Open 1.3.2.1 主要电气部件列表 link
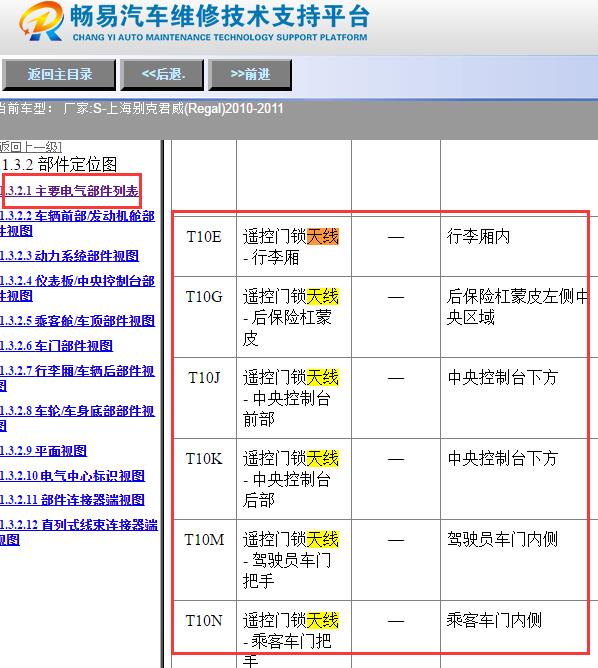 [69, 191]
